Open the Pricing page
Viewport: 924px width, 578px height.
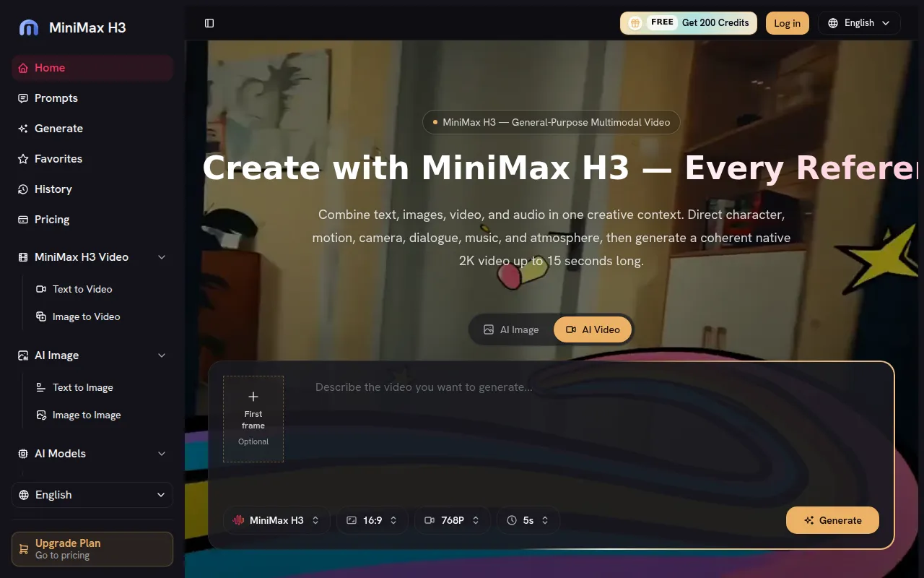tap(92, 220)
